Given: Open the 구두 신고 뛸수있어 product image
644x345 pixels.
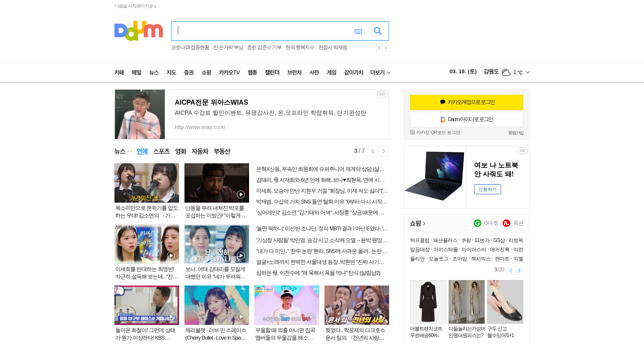Looking at the screenshot, I should point(505,302).
